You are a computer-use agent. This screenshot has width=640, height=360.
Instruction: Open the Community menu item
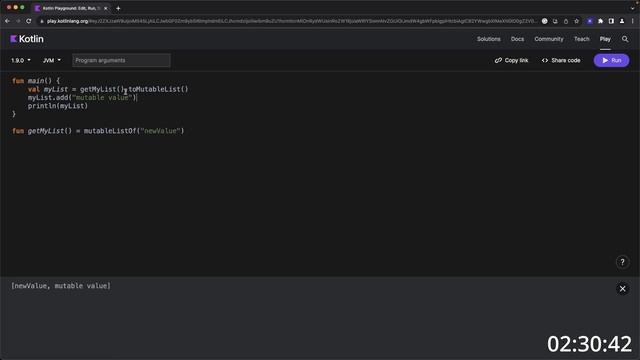coord(549,39)
